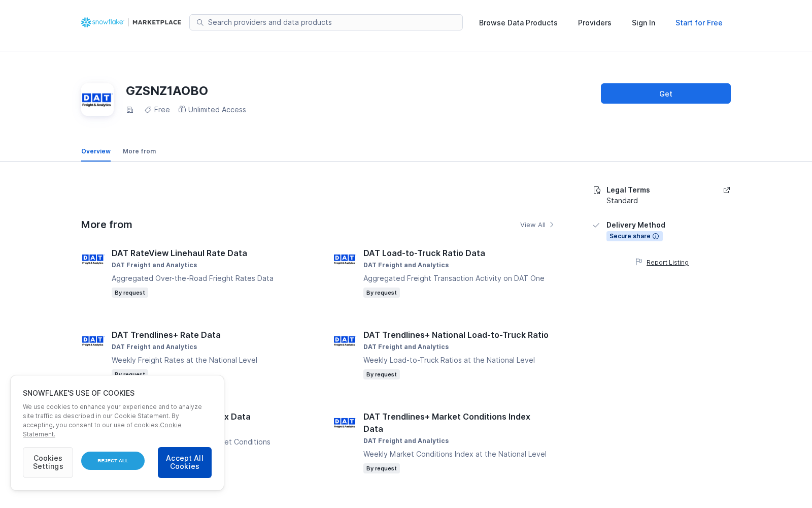Click the chevron arrow next to View All
This screenshot has width=812, height=508.
[x=552, y=225]
